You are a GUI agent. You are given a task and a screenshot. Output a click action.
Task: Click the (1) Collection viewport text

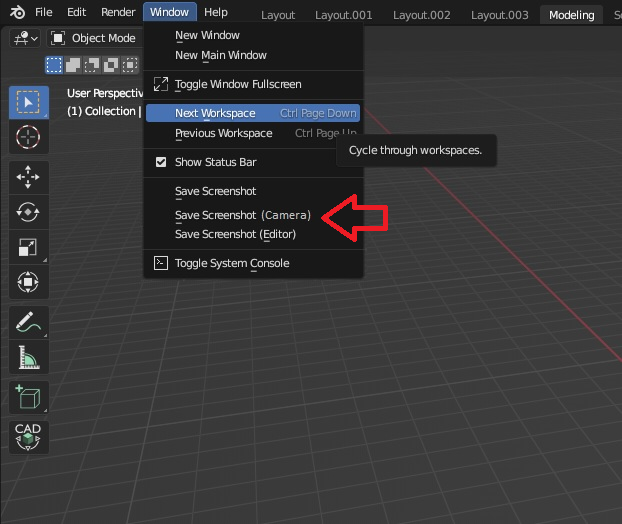(104, 111)
